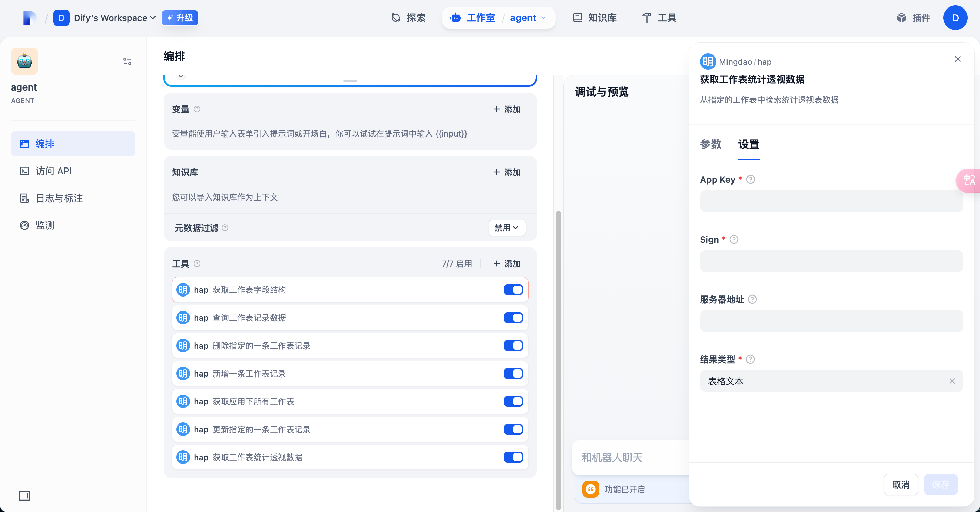Click the Dify logo icon
The image size is (980, 512).
tap(30, 17)
